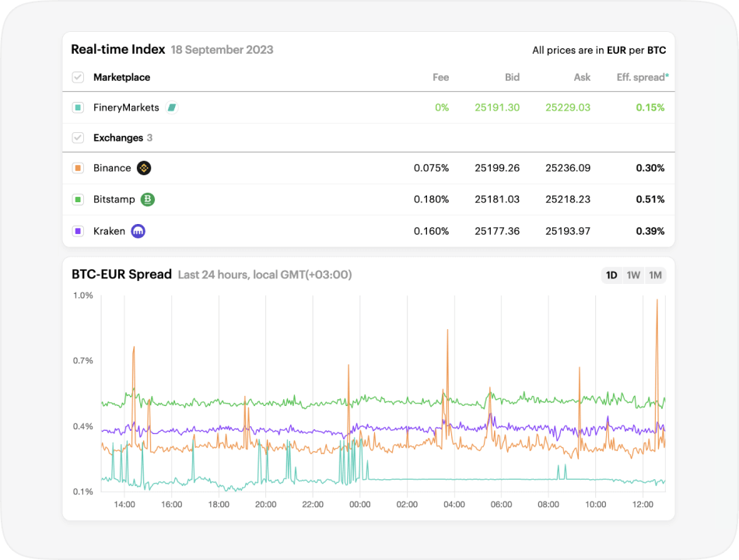Click the Bid column header
The width and height of the screenshot is (739, 560).
click(512, 77)
